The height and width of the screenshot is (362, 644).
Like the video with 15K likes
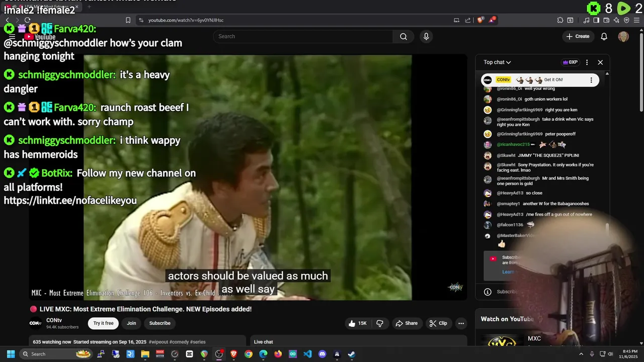358,323
